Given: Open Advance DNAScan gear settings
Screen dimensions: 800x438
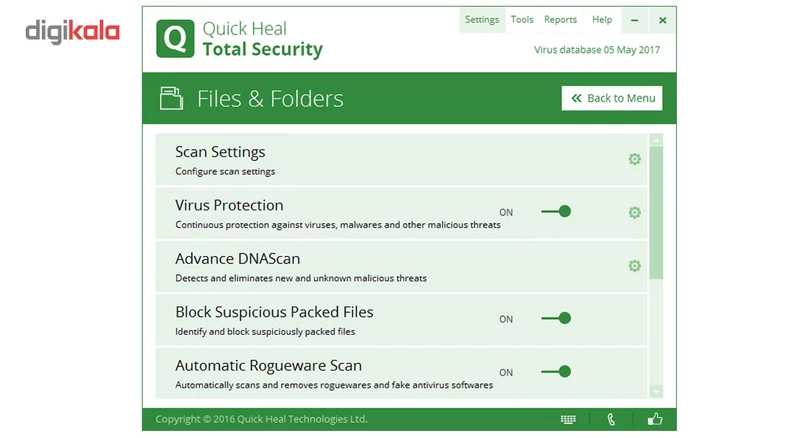Looking at the screenshot, I should [634, 266].
